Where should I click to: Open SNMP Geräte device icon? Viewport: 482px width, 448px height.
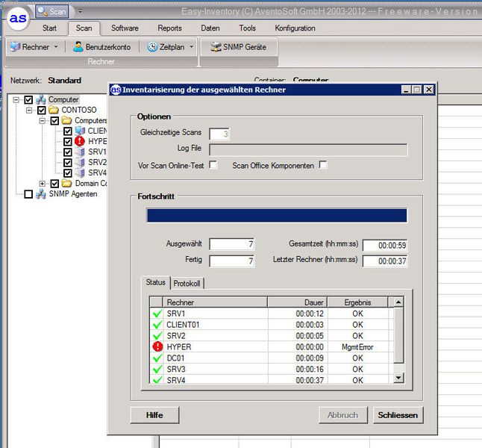click(x=216, y=47)
